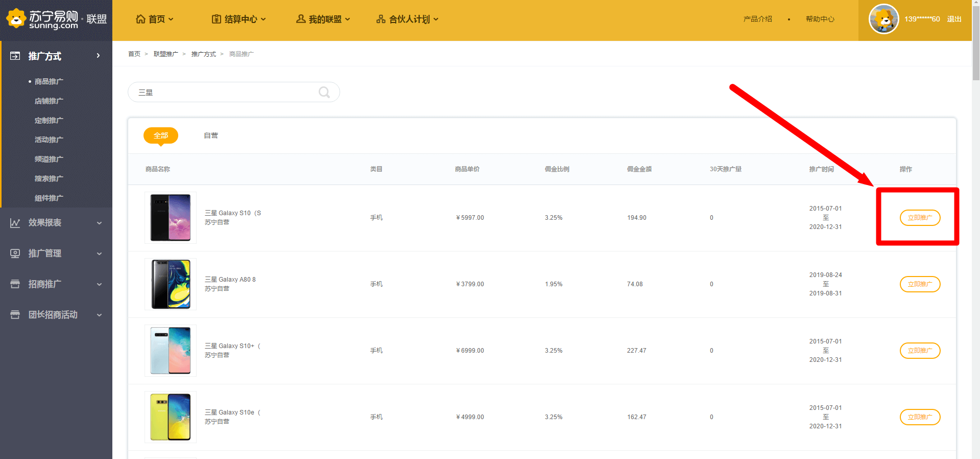
Task: Open the 产品介绍 link
Action: tap(758, 19)
